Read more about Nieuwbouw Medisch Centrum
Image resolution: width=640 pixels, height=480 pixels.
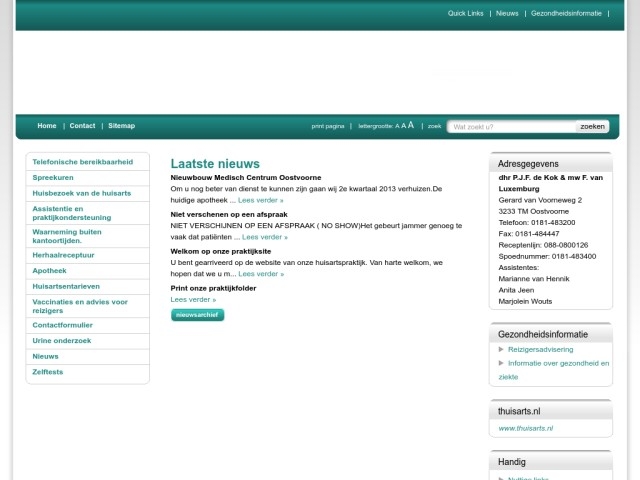[x=260, y=200]
